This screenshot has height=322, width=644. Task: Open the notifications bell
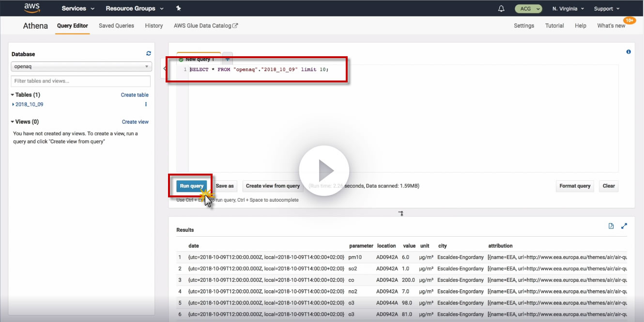(501, 9)
